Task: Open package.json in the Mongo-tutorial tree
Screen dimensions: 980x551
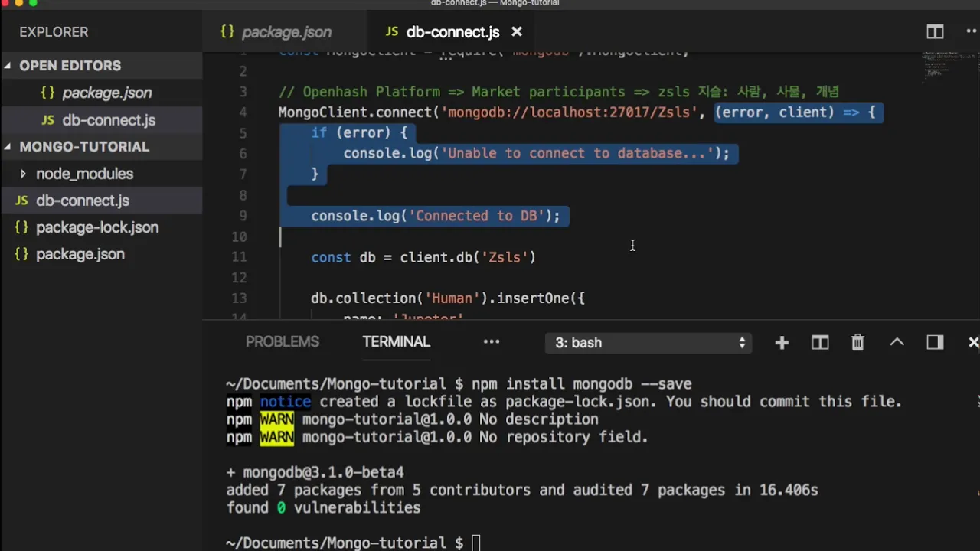Action: [x=80, y=254]
